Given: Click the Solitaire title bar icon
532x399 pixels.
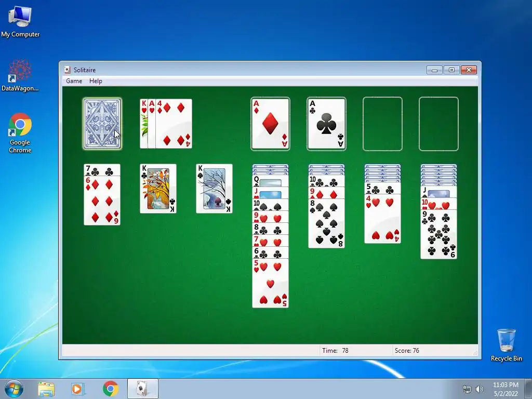Looking at the screenshot, I should point(67,70).
